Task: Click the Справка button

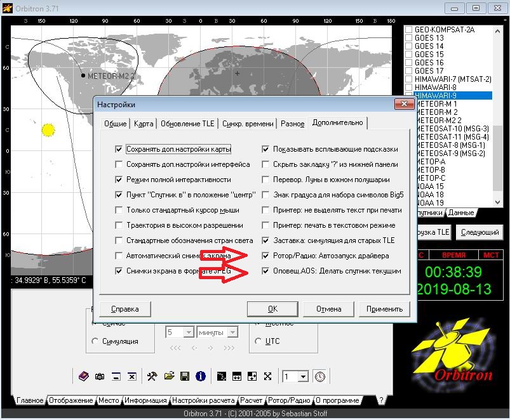Action: coord(125,309)
